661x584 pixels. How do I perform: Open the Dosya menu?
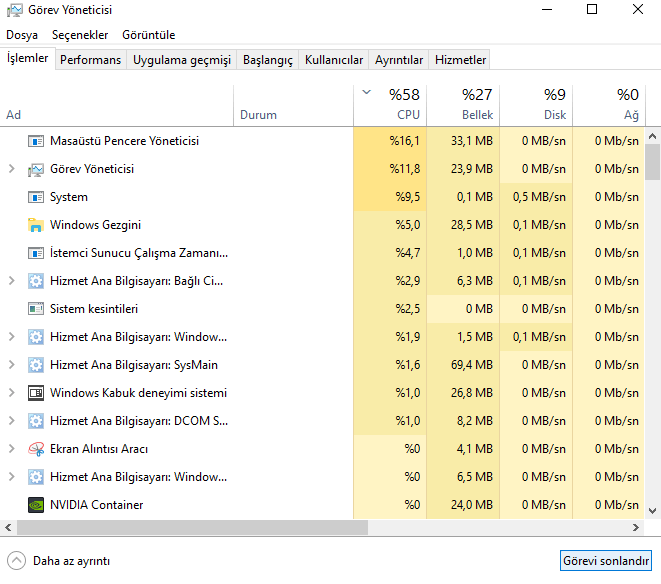[x=22, y=35]
